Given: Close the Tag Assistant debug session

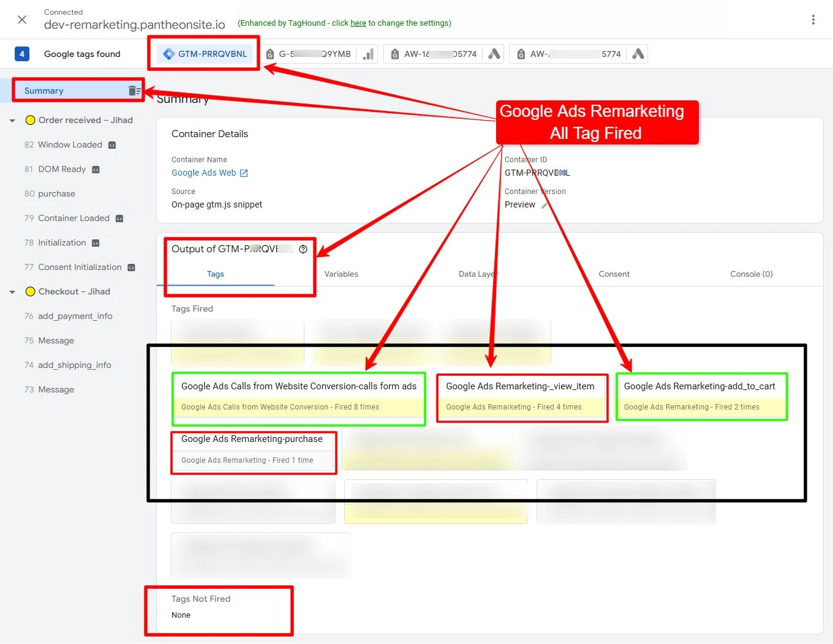Looking at the screenshot, I should point(22,20).
